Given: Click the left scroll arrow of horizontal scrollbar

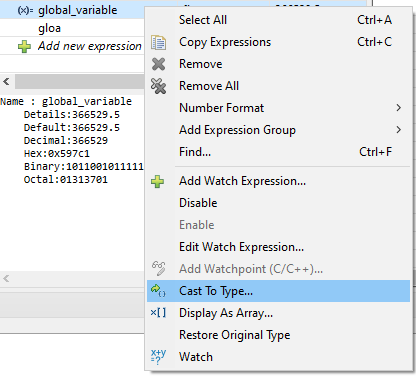Looking at the screenshot, I should click(x=6, y=82).
